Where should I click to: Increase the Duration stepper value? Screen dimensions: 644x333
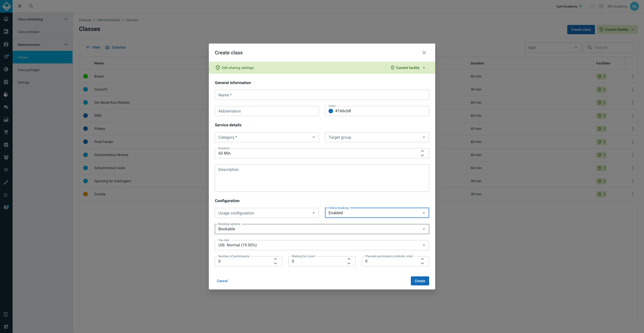[422, 151]
